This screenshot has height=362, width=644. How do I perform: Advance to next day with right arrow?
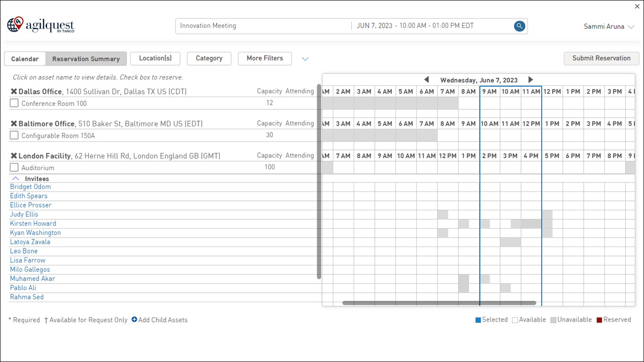530,80
